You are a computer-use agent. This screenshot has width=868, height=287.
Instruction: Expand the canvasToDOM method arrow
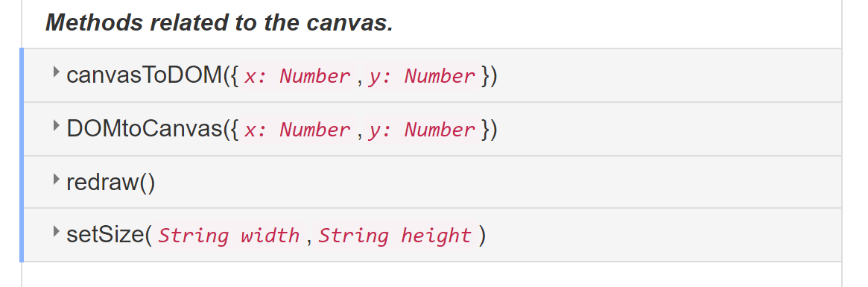(x=56, y=72)
